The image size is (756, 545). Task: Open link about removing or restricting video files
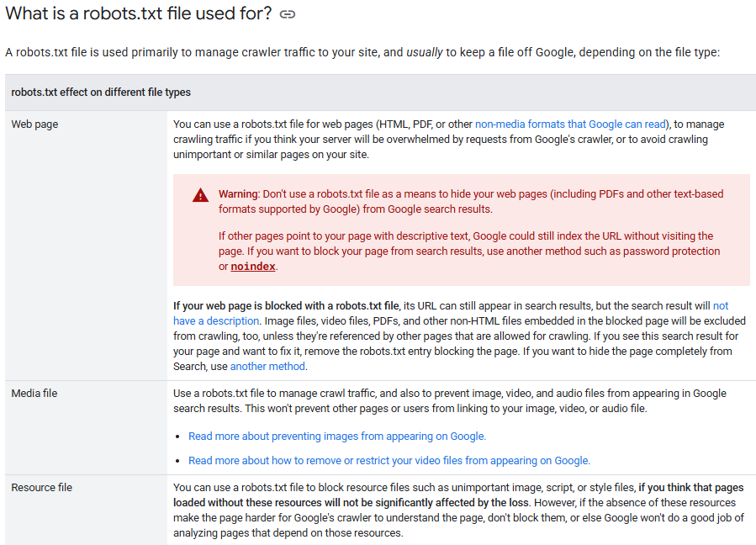389,460
